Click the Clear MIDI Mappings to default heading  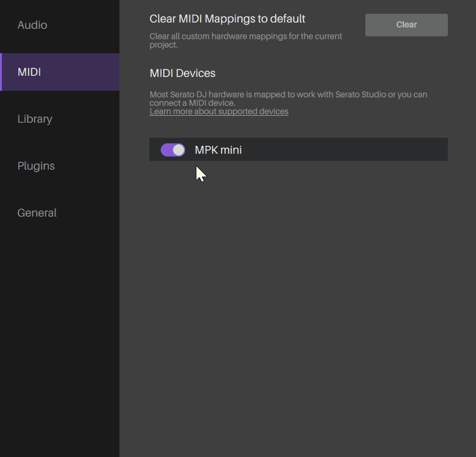point(227,19)
